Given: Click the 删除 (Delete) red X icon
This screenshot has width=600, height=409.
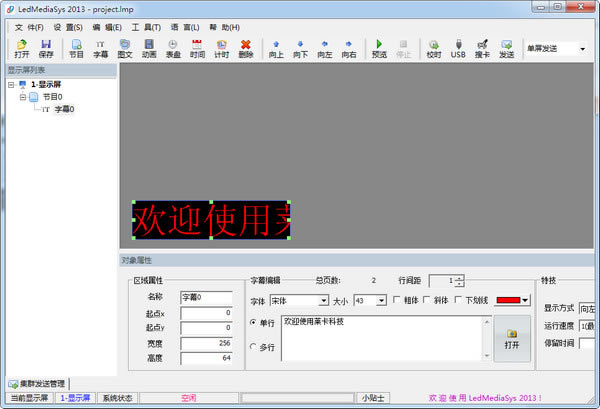Looking at the screenshot, I should pyautogui.click(x=246, y=49).
